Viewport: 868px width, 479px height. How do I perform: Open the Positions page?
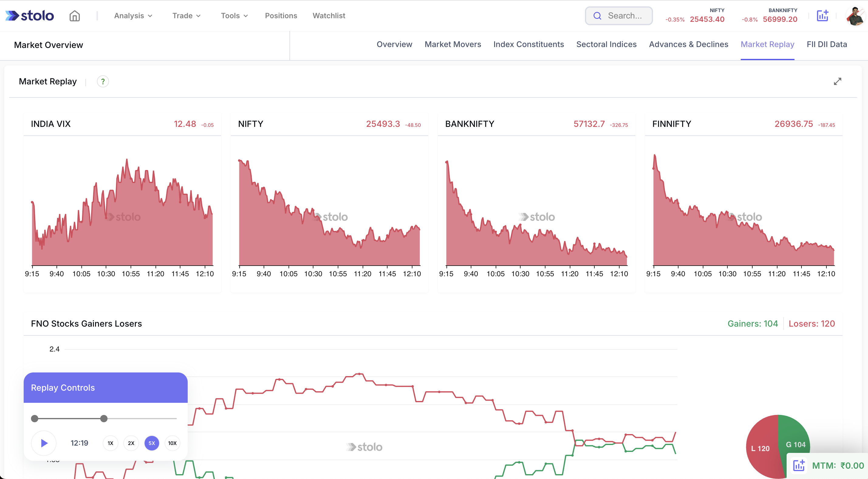coord(281,16)
